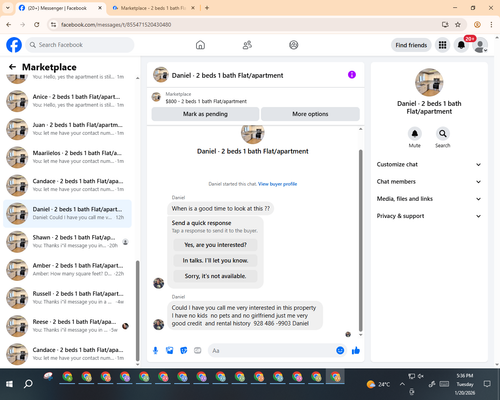
Task: Open the Chrome three-dot menu
Action: click(x=491, y=24)
